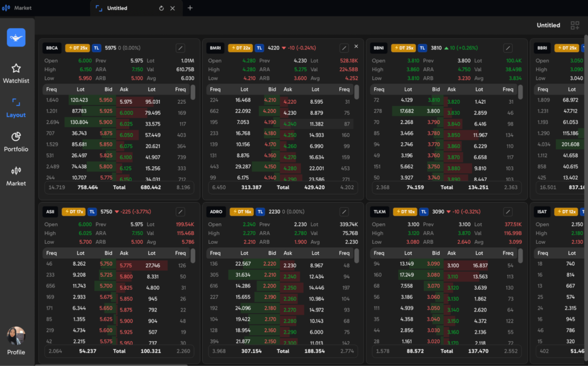
Task: Select ASII ask price 5.775
Action: [x=126, y=265]
